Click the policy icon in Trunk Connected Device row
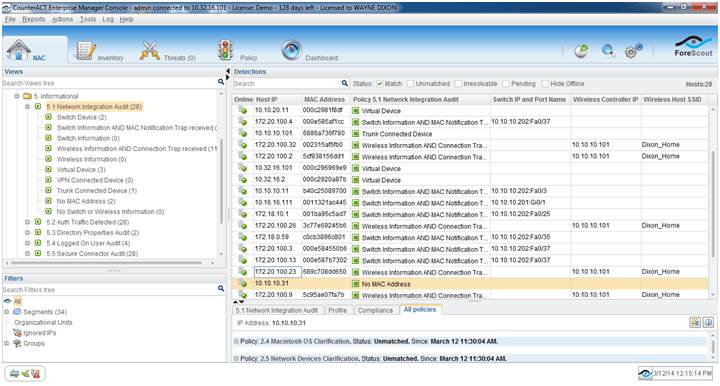This screenshot has height=386, width=720. click(355, 134)
